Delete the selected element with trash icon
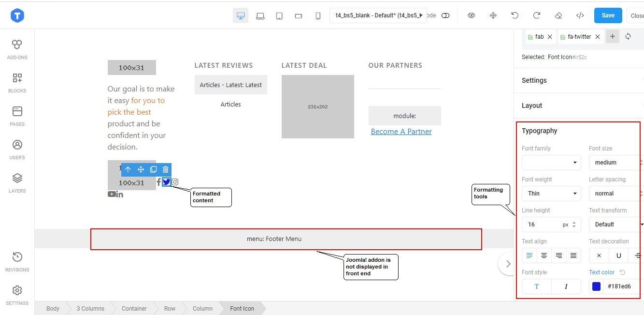This screenshot has height=315, width=644. pos(166,169)
